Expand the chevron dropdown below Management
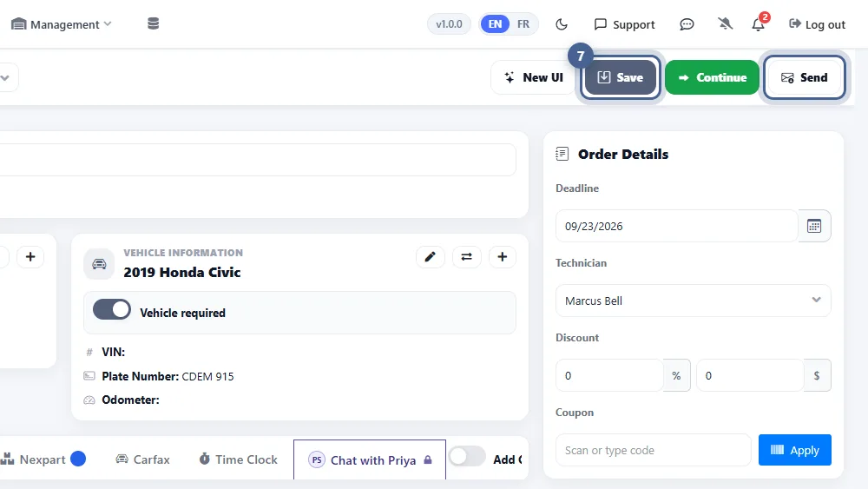This screenshot has height=489, width=868. click(x=5, y=77)
